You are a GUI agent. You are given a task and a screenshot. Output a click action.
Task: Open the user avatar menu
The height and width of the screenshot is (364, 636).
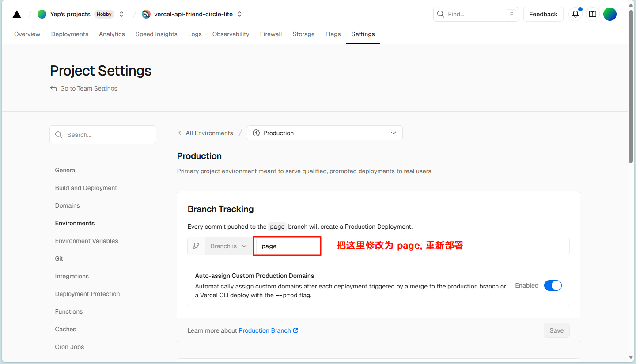pyautogui.click(x=610, y=14)
